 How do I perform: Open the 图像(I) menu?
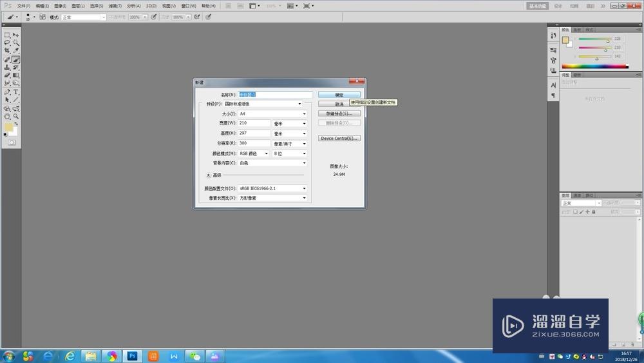(60, 6)
